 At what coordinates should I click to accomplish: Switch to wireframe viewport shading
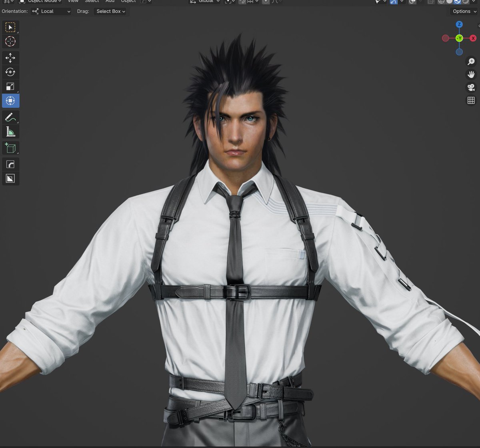[x=442, y=1]
